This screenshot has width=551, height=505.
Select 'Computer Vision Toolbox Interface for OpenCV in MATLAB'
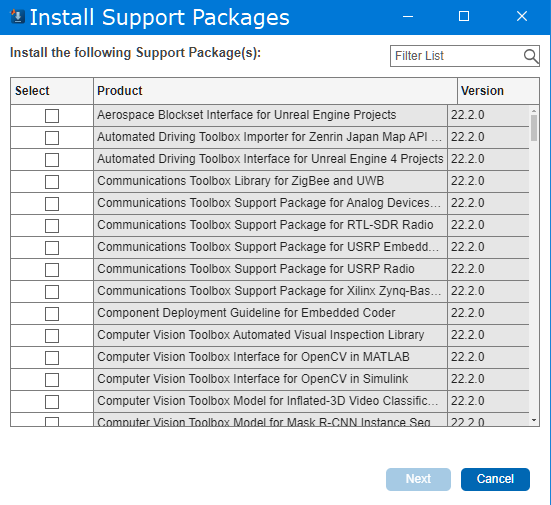click(x=253, y=357)
